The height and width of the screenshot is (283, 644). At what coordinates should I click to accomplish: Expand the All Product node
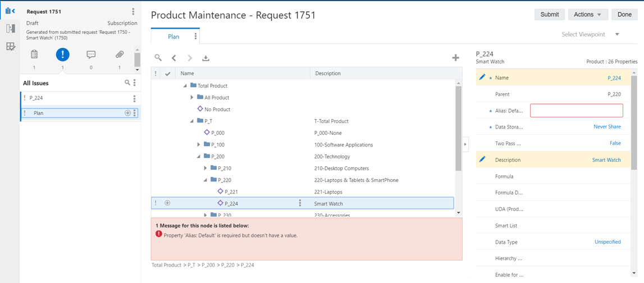pyautogui.click(x=192, y=97)
